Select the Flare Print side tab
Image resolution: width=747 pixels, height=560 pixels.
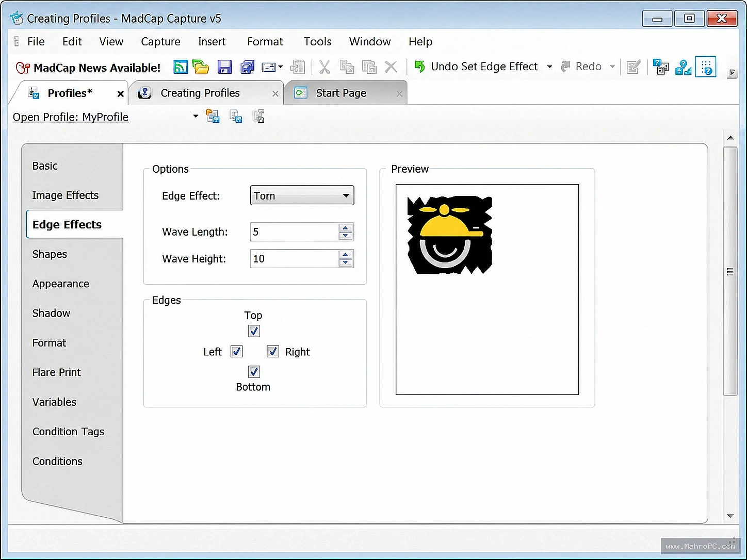point(56,372)
